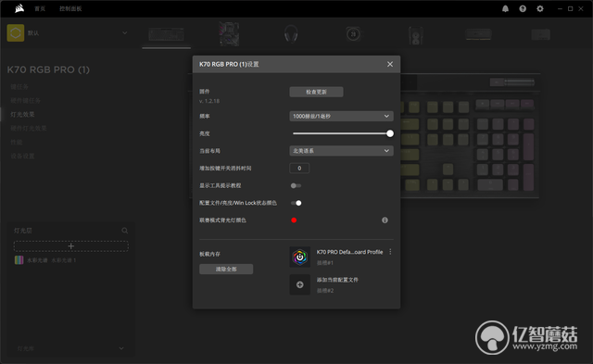The height and width of the screenshot is (364, 593).
Task: Search lighting layers with magnifier icon
Action: (125, 231)
